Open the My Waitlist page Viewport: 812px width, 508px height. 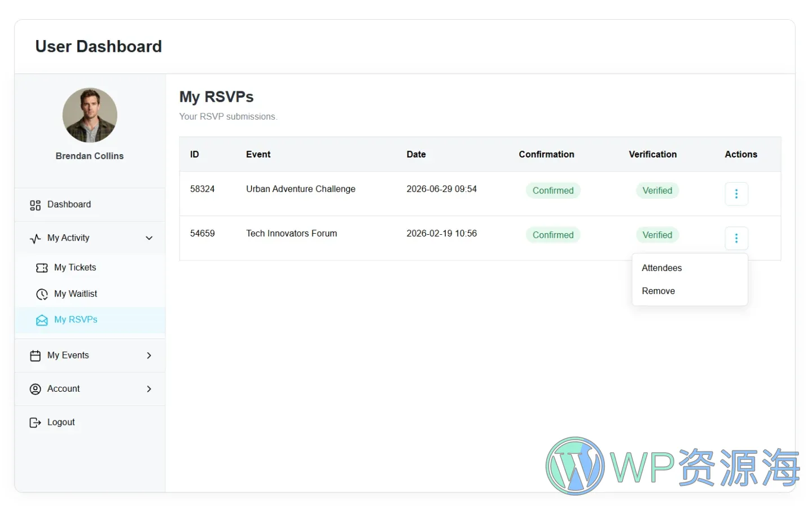pyautogui.click(x=90, y=294)
